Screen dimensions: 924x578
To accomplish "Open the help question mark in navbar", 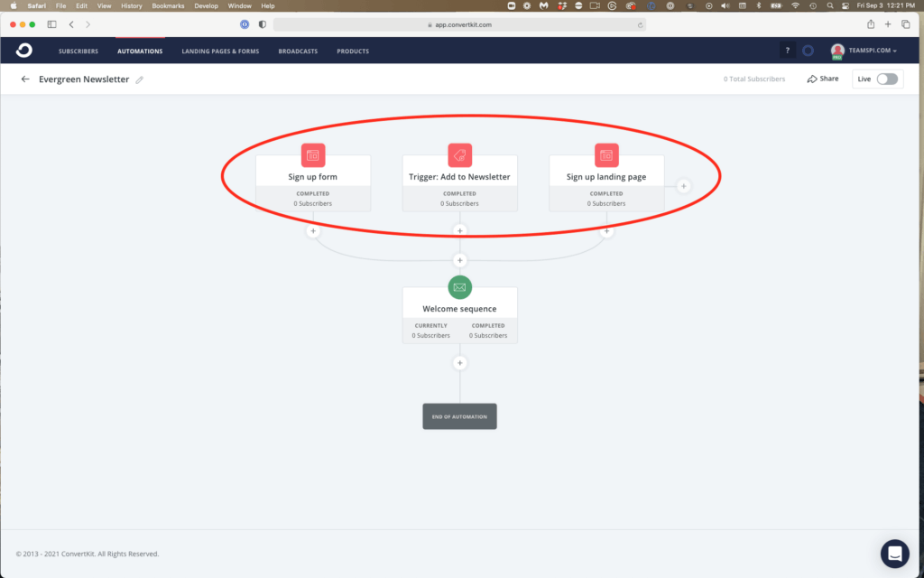I will tap(787, 51).
